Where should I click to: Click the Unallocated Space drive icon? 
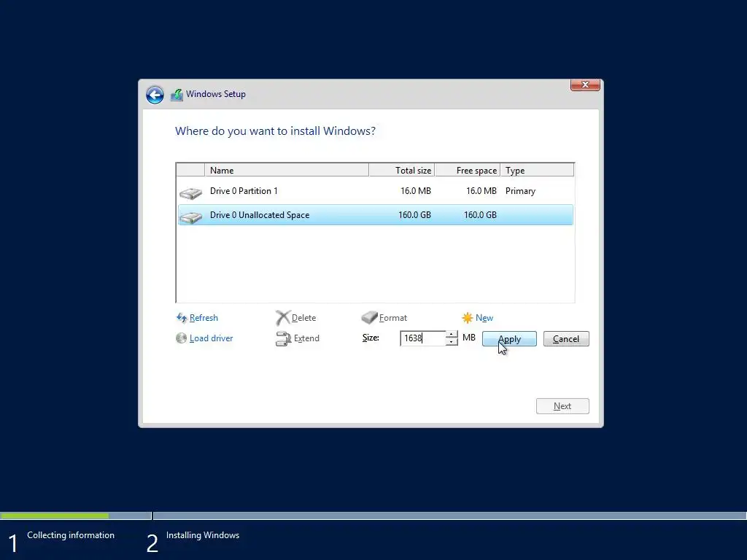[190, 217]
